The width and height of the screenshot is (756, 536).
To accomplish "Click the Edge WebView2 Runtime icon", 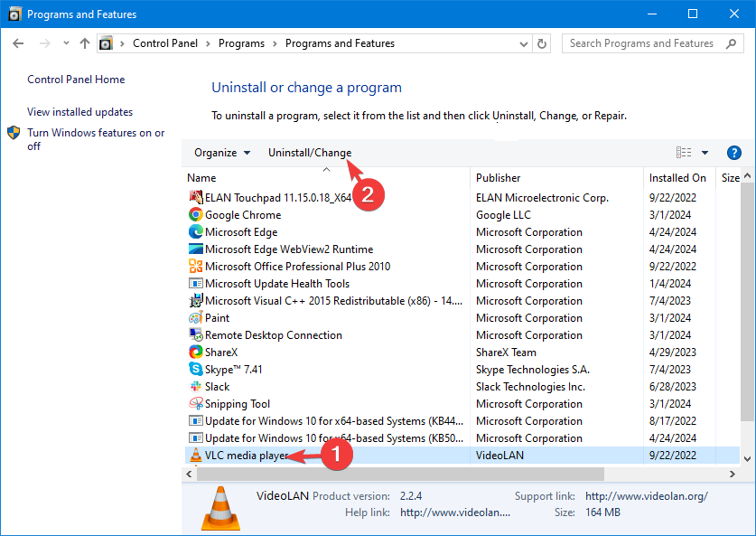I will (x=195, y=249).
